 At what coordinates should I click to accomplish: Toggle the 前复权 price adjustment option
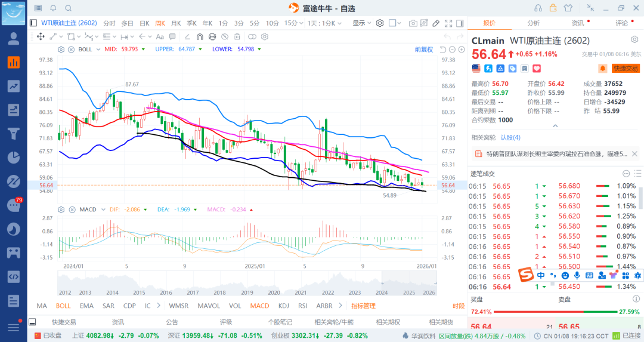(424, 49)
